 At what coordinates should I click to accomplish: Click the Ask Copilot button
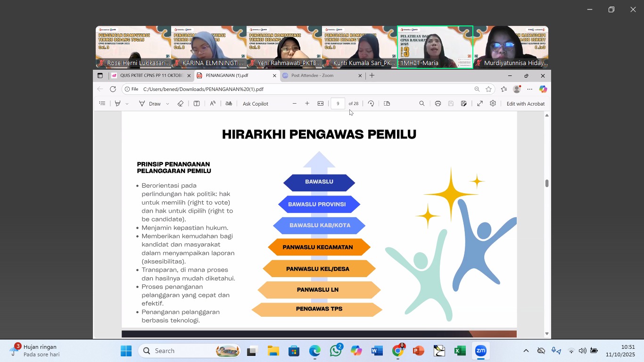[255, 103]
